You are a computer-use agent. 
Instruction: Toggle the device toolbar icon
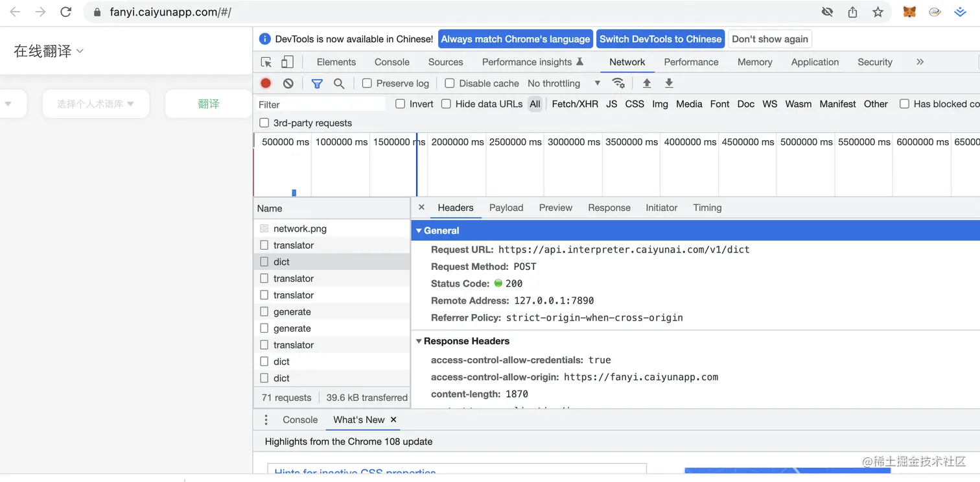pyautogui.click(x=287, y=62)
